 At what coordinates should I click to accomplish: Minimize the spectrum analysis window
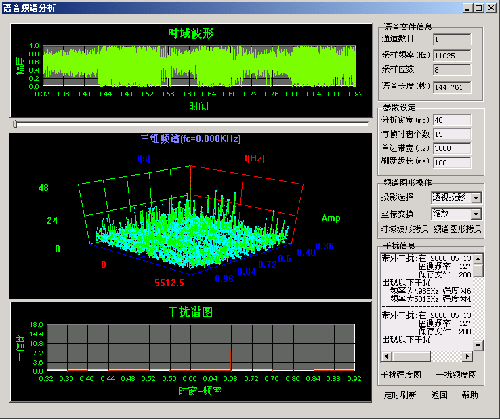(467, 8)
